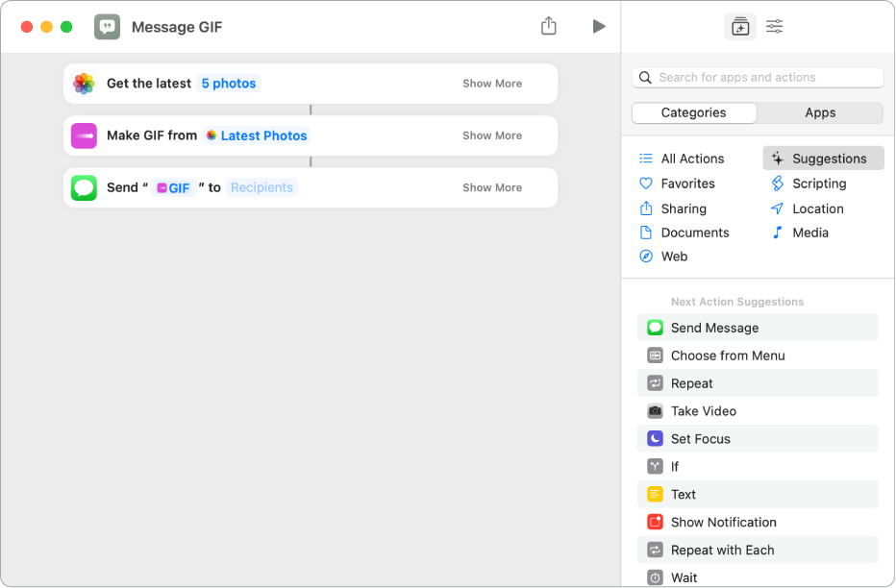Click the Photos icon in first action

tap(85, 84)
